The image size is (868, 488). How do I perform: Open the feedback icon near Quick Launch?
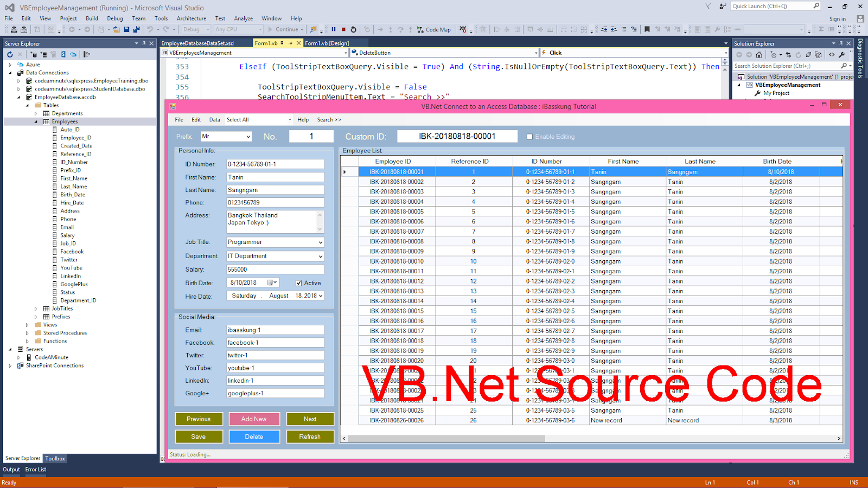(723, 6)
